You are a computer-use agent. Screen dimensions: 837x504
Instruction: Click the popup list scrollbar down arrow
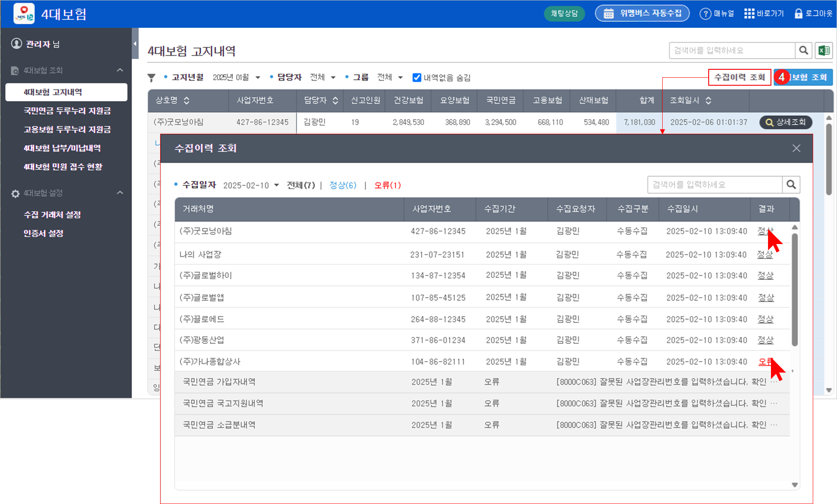click(x=794, y=485)
